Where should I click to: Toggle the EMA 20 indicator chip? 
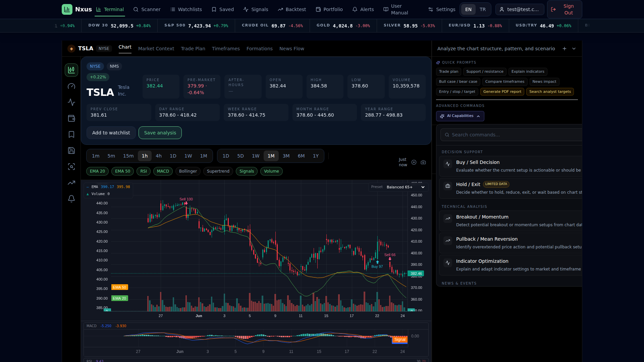(97, 171)
